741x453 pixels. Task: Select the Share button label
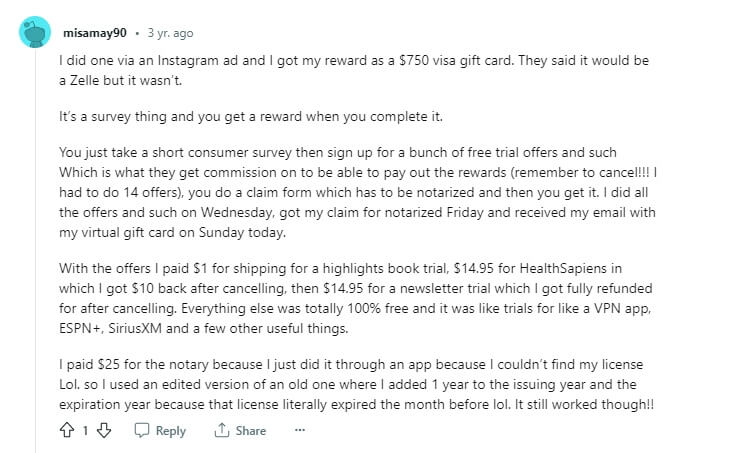(250, 431)
